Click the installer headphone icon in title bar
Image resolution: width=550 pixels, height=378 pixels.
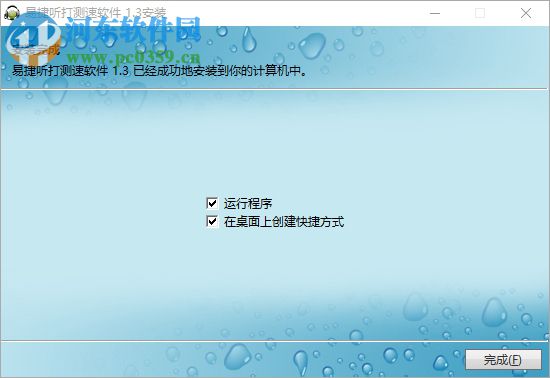coord(12,13)
